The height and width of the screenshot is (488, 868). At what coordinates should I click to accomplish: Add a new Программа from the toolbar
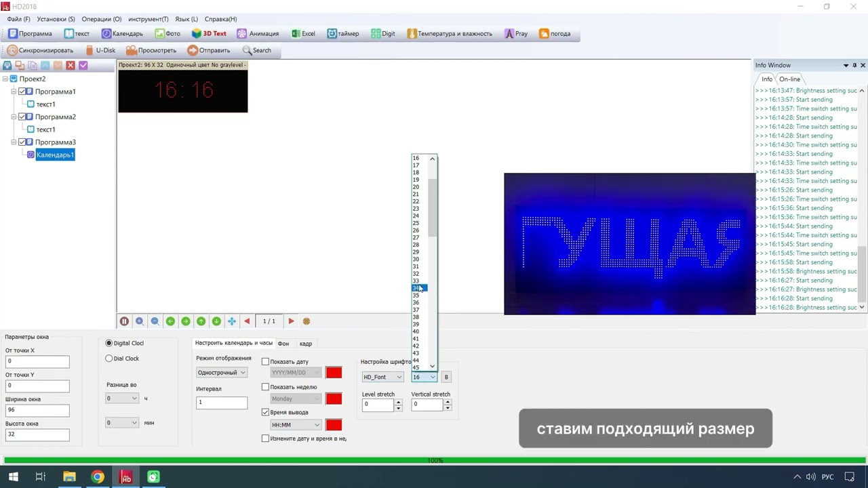click(30, 33)
